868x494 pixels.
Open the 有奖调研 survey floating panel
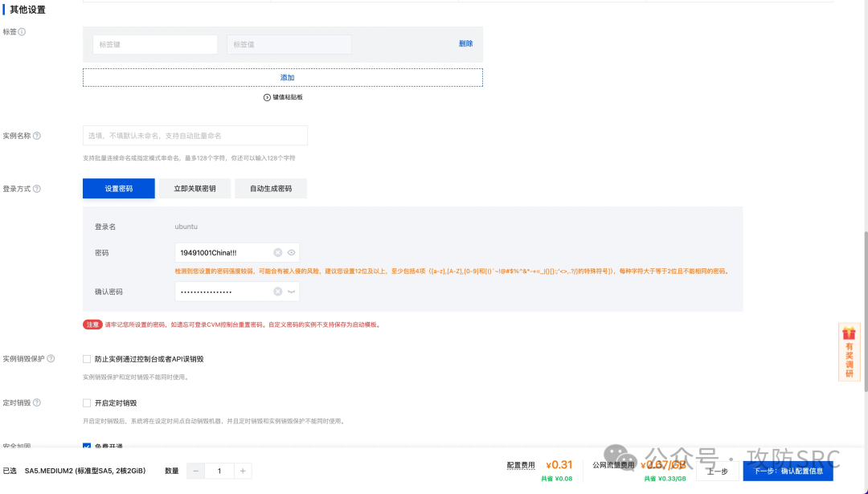(850, 352)
